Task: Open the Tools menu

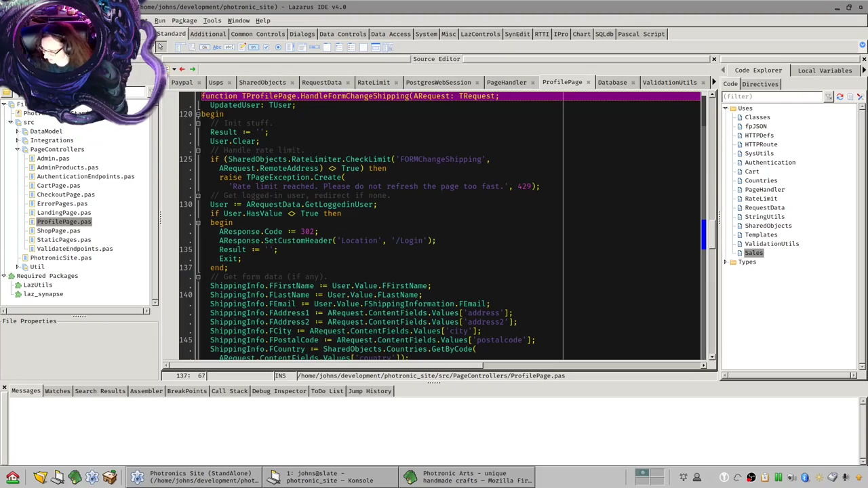Action: coord(212,20)
